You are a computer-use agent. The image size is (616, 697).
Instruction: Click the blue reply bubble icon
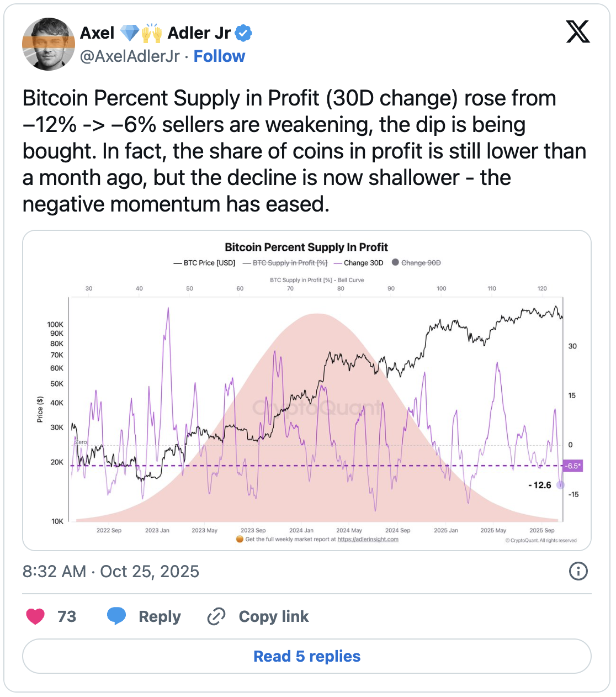[x=116, y=616]
